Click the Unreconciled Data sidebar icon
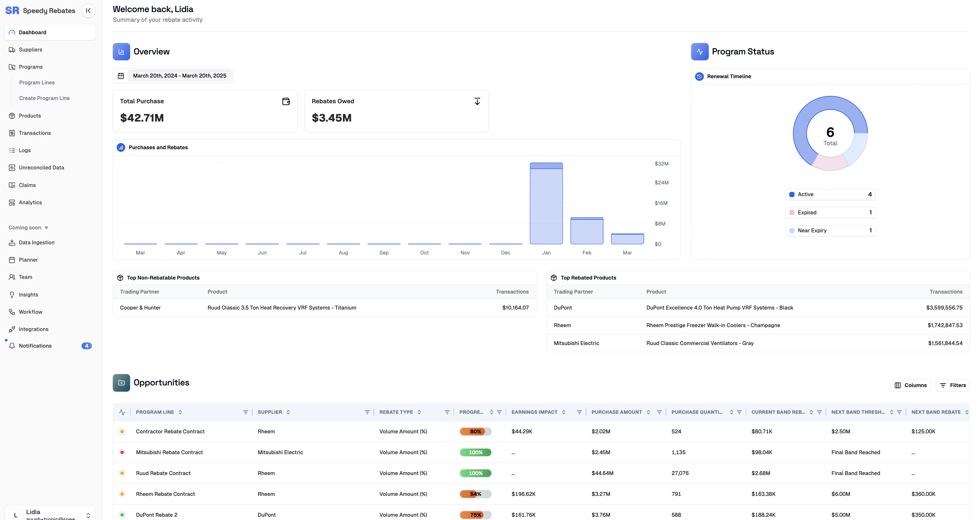 12,167
